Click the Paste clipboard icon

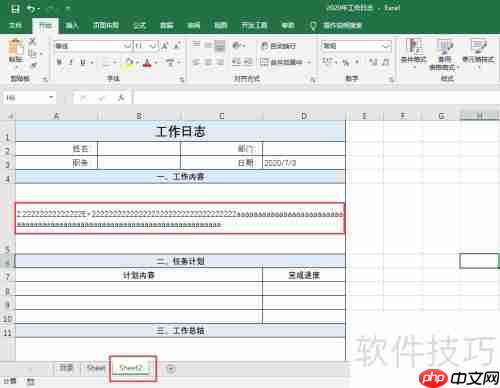[x=16, y=47]
